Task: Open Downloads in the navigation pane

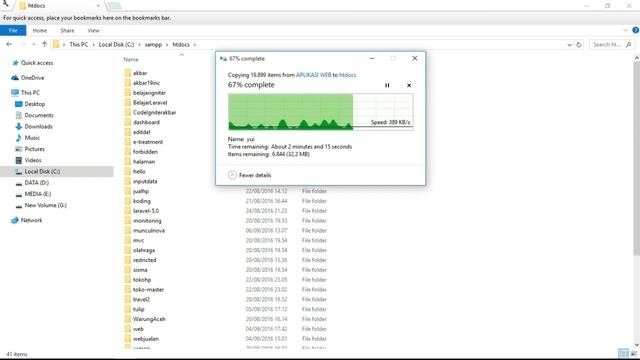Action: tap(34, 127)
